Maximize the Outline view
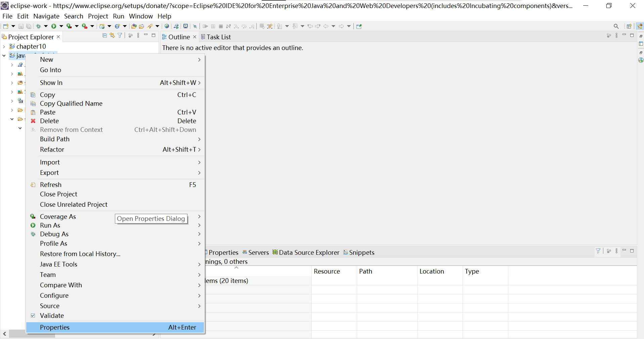This screenshot has height=339, width=644. coord(632,35)
